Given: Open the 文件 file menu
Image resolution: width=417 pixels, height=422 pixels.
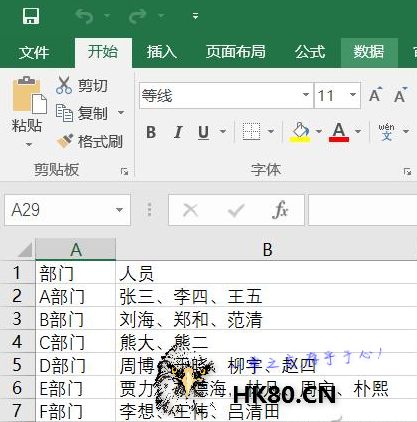Looking at the screenshot, I should (34, 53).
